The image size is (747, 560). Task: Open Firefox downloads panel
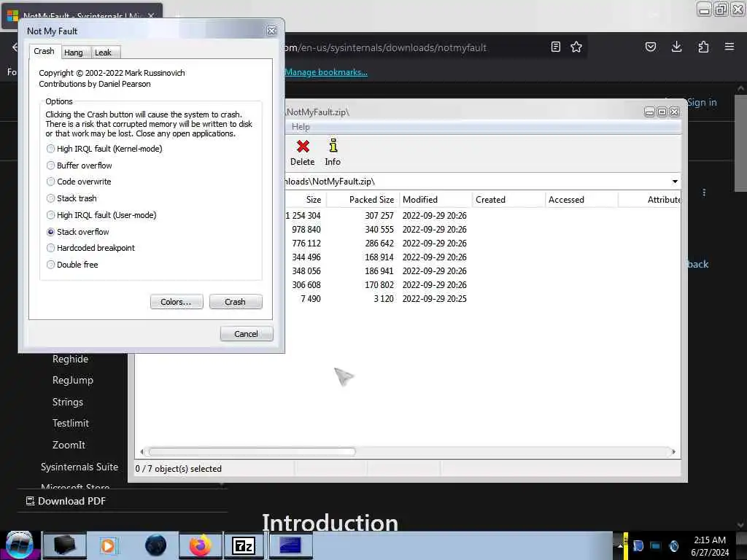tap(676, 47)
